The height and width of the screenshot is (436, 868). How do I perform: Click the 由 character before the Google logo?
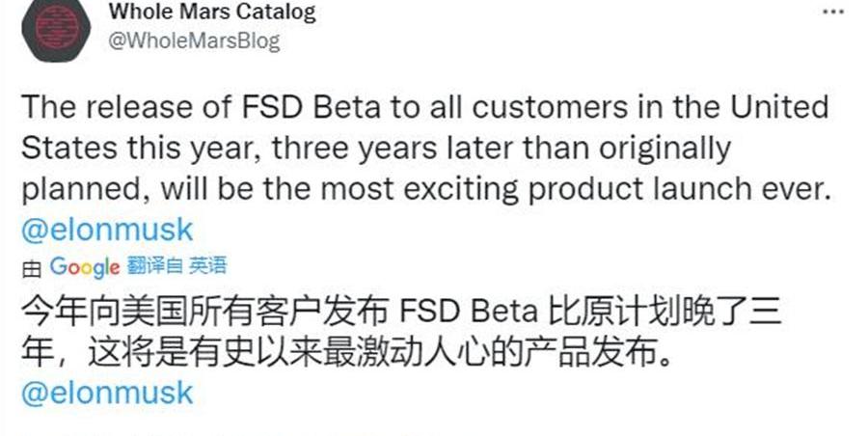click(32, 269)
